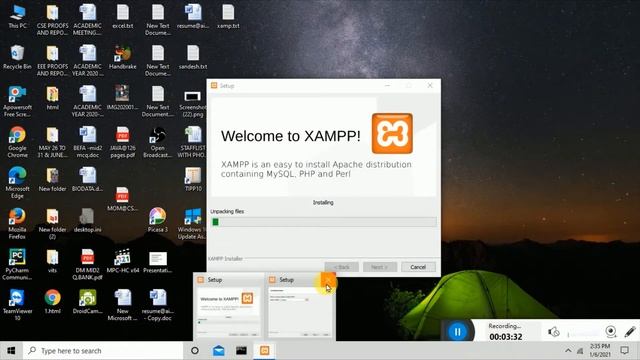This screenshot has width=640, height=360.
Task: Select the DroidCam desktop icon
Action: tap(87, 302)
